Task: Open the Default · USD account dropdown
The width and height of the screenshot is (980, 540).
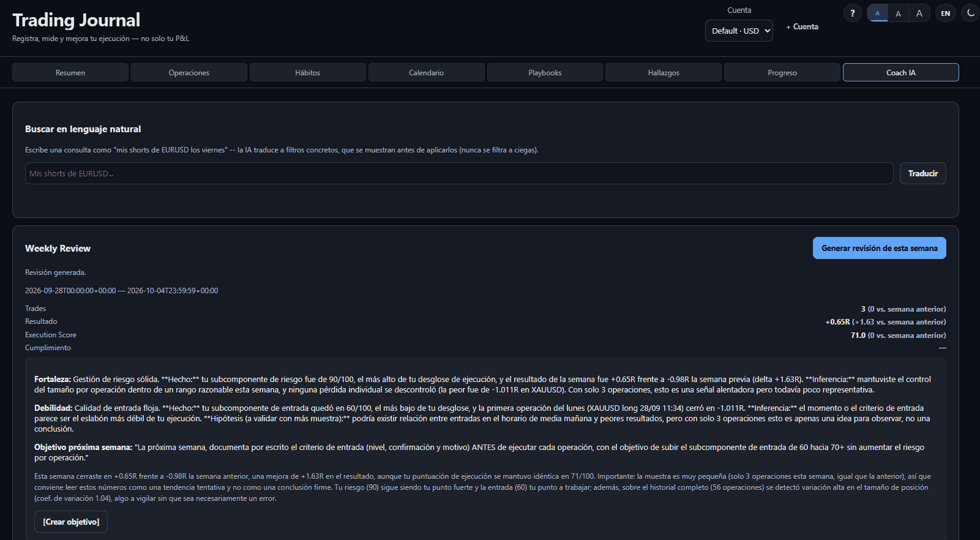Action: point(739,31)
